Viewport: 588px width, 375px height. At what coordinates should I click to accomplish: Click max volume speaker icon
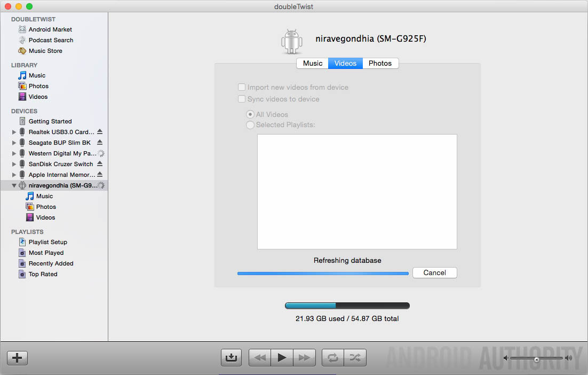point(568,358)
